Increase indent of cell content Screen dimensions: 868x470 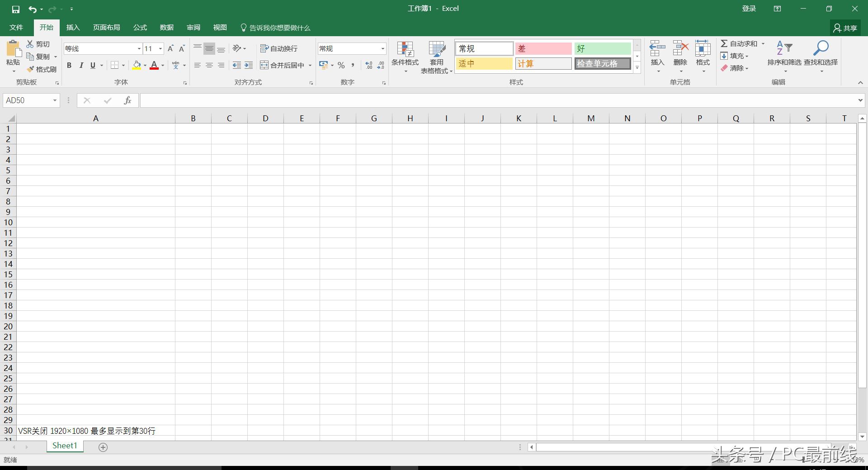coord(248,65)
